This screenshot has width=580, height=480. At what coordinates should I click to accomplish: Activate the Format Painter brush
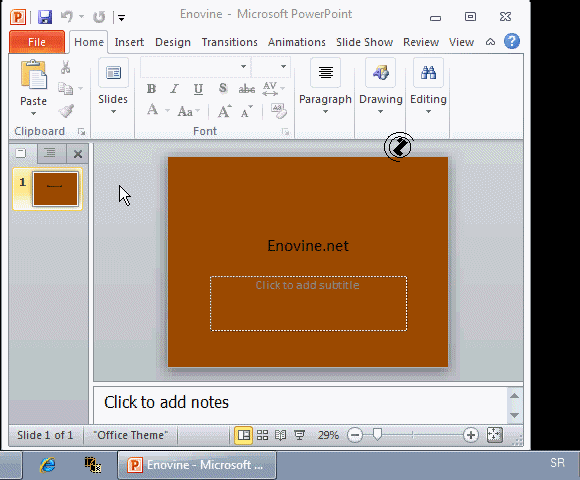(x=66, y=111)
